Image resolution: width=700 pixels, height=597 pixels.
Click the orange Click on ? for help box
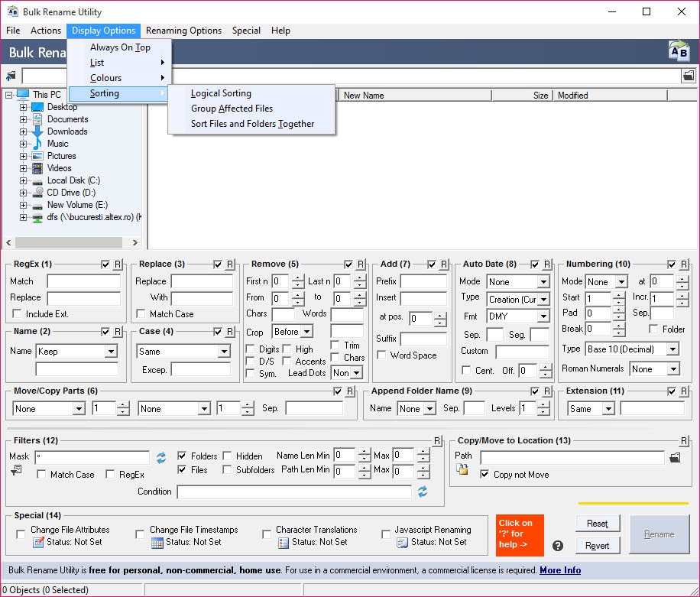520,535
